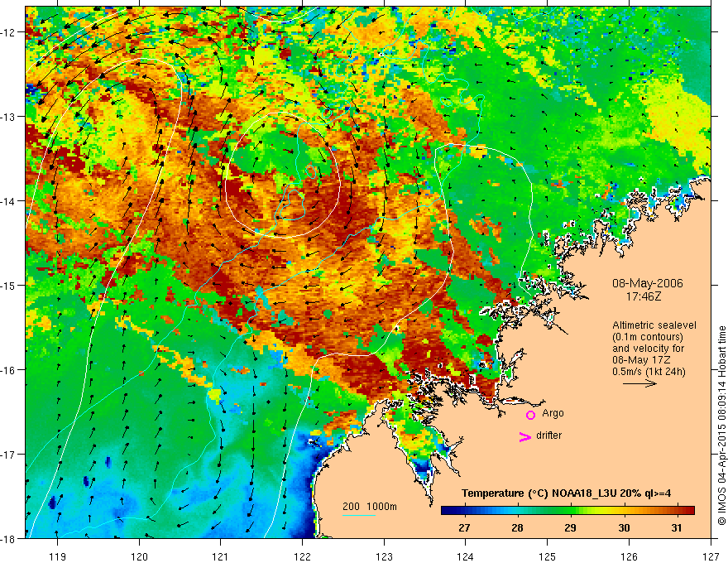This screenshot has width=728, height=563.
Task: Click the dark red end of color bar
Action: tap(689, 510)
